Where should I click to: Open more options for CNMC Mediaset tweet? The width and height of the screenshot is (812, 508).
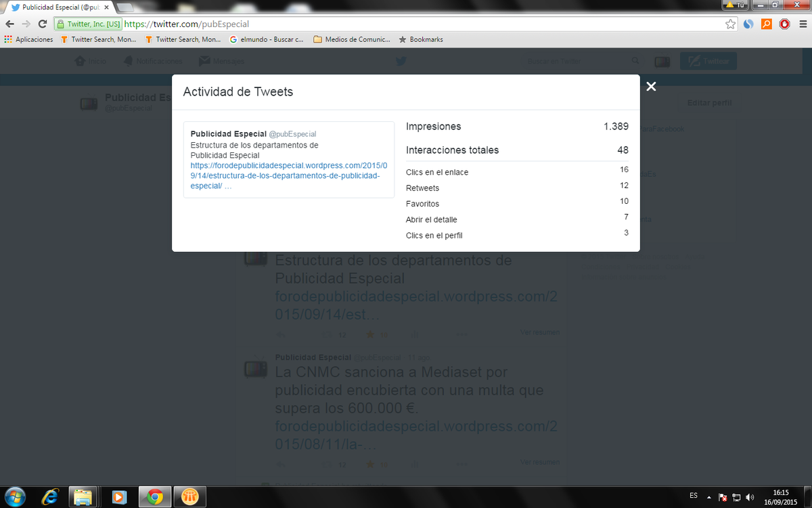(x=461, y=465)
